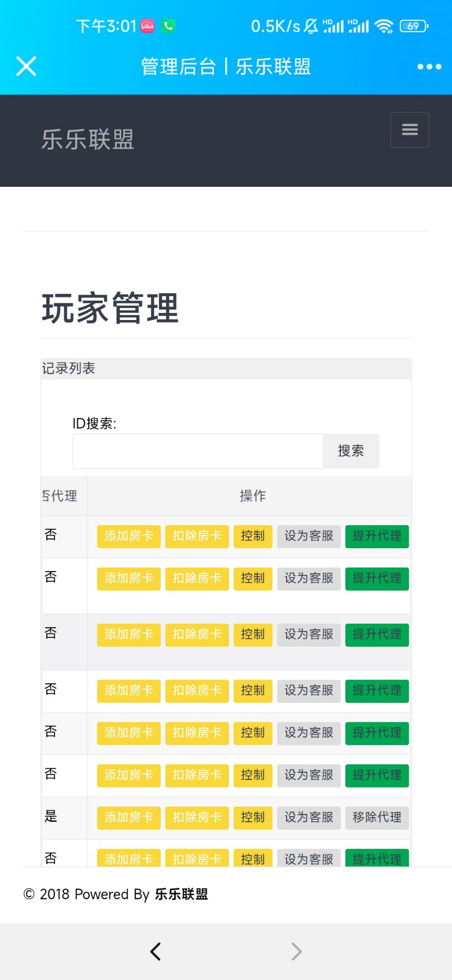Open the three-dot more options menu
The image size is (452, 980).
(x=429, y=66)
